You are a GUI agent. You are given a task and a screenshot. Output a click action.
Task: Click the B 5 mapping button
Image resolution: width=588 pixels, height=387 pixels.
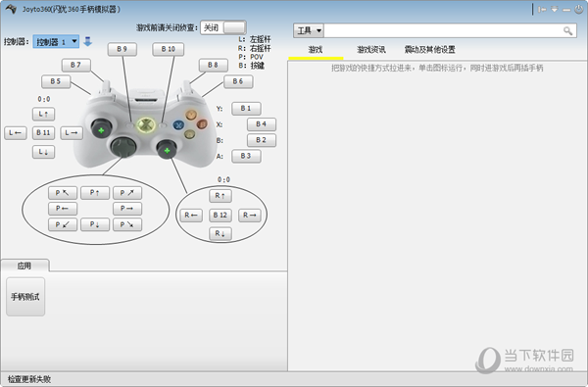(x=56, y=81)
